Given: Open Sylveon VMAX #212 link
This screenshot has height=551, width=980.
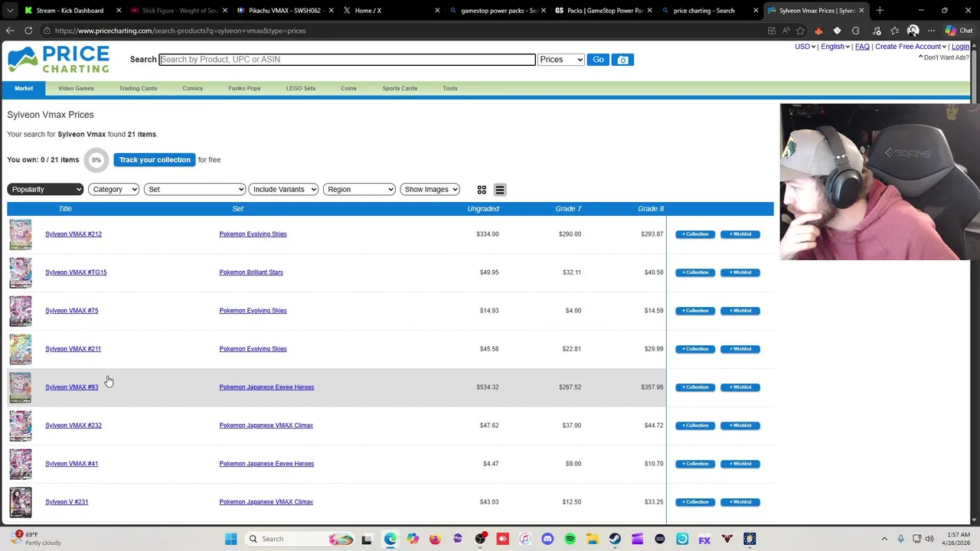Looking at the screenshot, I should coord(73,234).
